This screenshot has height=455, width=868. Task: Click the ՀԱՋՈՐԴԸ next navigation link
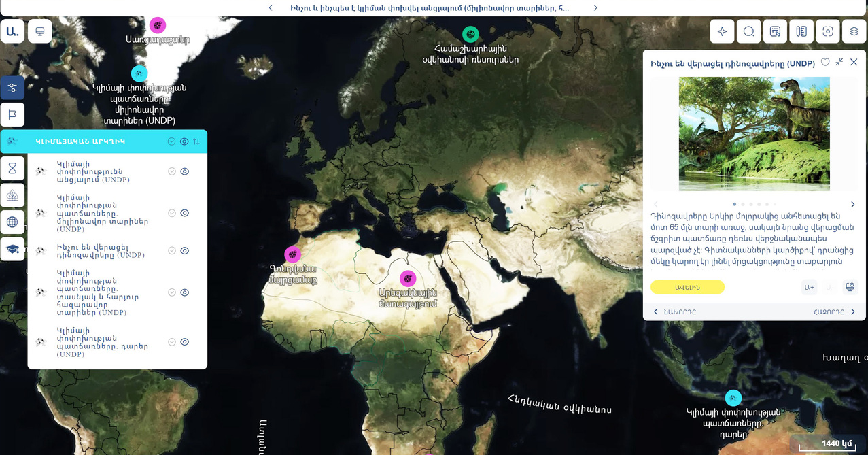coord(834,312)
